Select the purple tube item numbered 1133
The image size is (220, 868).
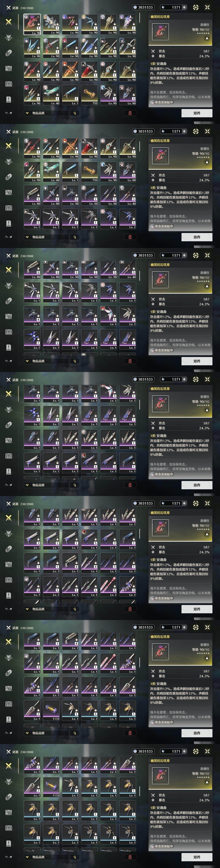coord(51,711)
